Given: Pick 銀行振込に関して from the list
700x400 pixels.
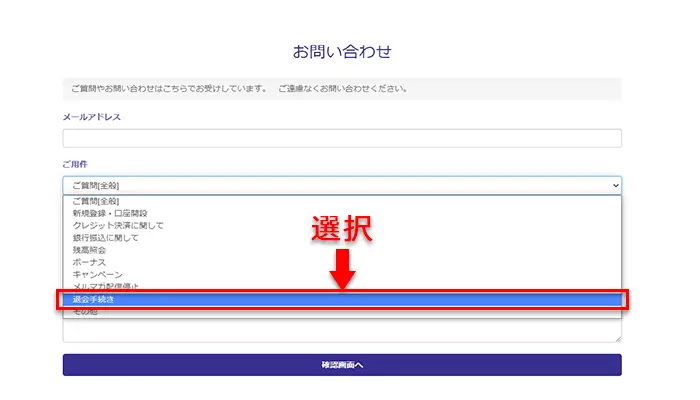Looking at the screenshot, I should click(106, 238).
